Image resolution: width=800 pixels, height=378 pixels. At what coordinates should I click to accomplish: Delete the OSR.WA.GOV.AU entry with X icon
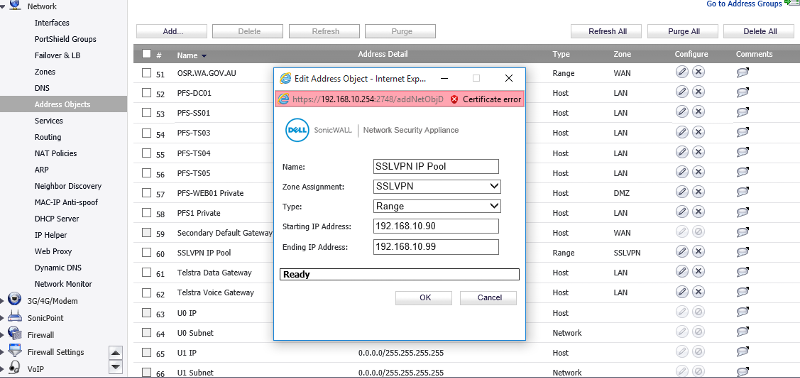point(698,72)
